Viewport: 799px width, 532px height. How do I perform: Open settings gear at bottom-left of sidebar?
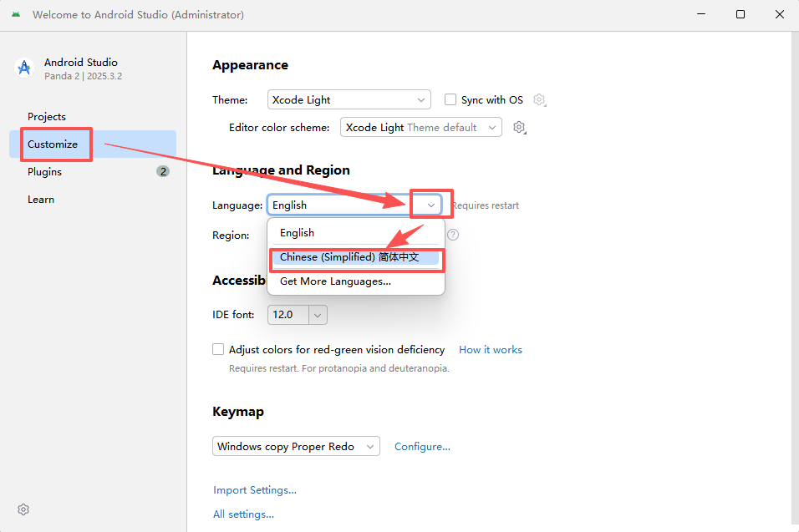coord(23,509)
